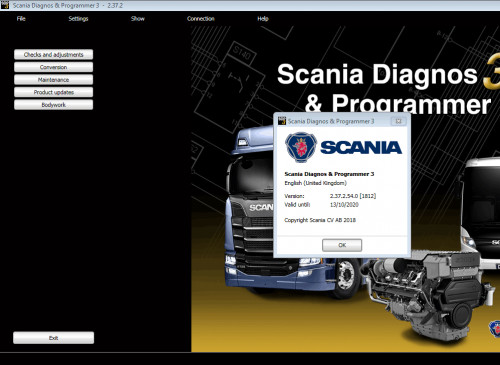Click the dialog title bar app icon
This screenshot has width=500, height=365.
click(282, 121)
